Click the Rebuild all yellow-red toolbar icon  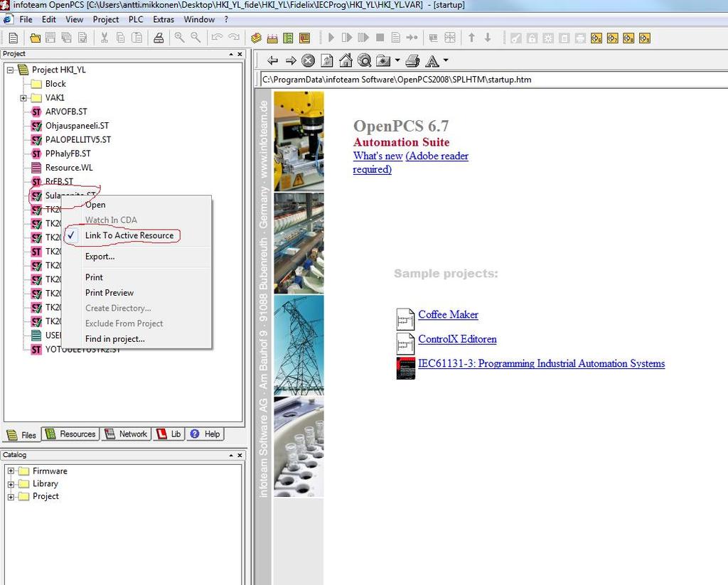click(272, 38)
